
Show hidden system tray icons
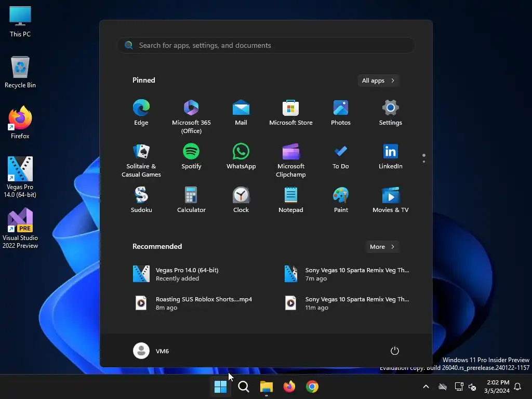pyautogui.click(x=426, y=387)
